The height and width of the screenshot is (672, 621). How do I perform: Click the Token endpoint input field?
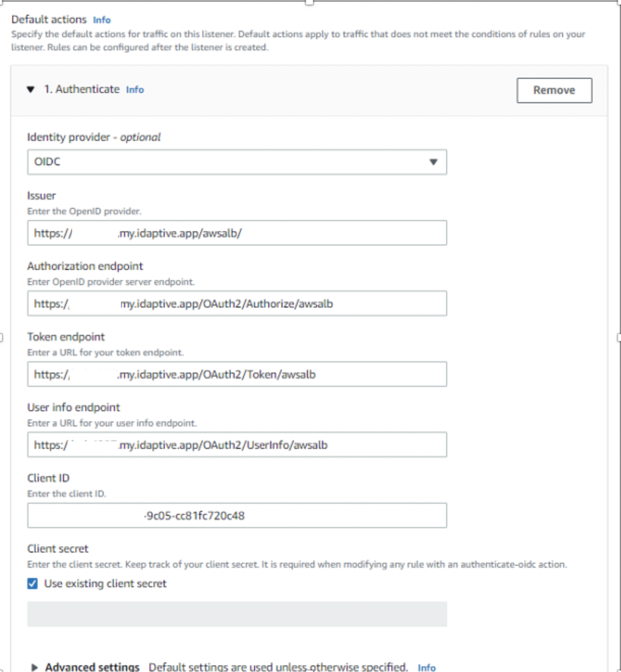237,374
